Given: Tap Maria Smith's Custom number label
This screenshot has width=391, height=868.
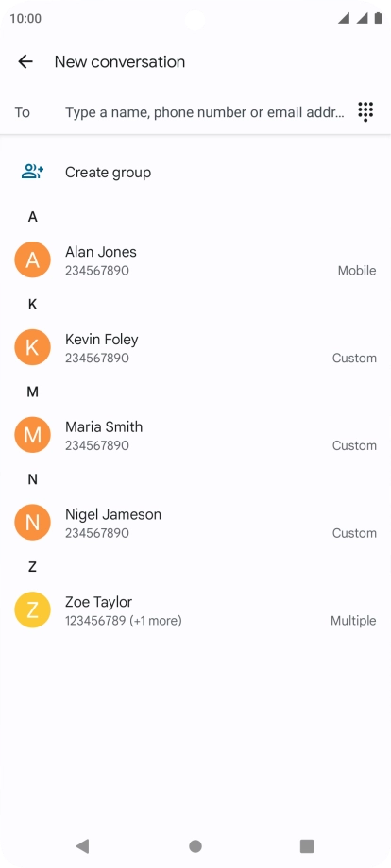Looking at the screenshot, I should tap(354, 445).
